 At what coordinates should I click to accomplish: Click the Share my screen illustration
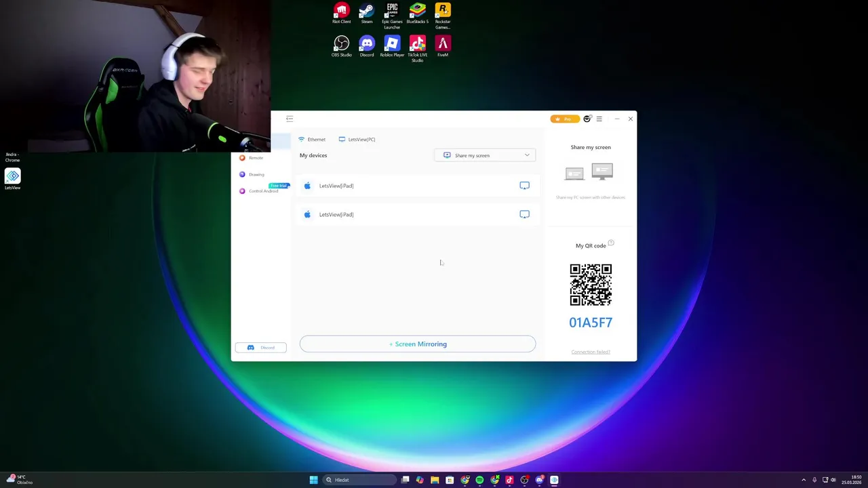point(589,171)
